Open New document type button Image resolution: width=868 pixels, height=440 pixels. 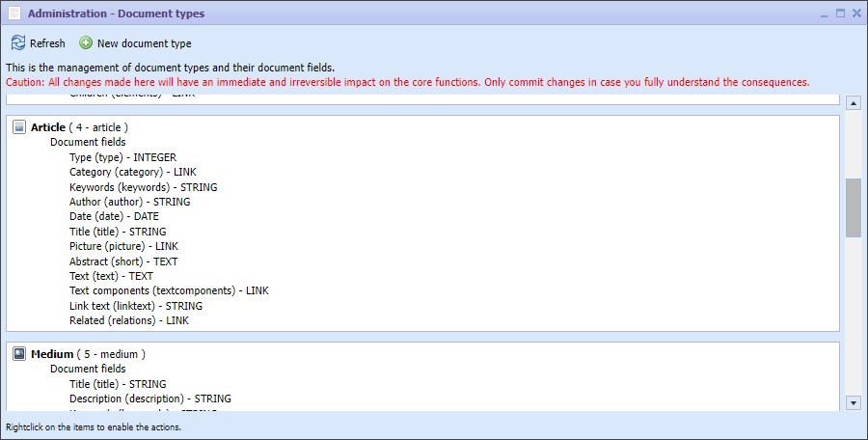[x=144, y=43]
